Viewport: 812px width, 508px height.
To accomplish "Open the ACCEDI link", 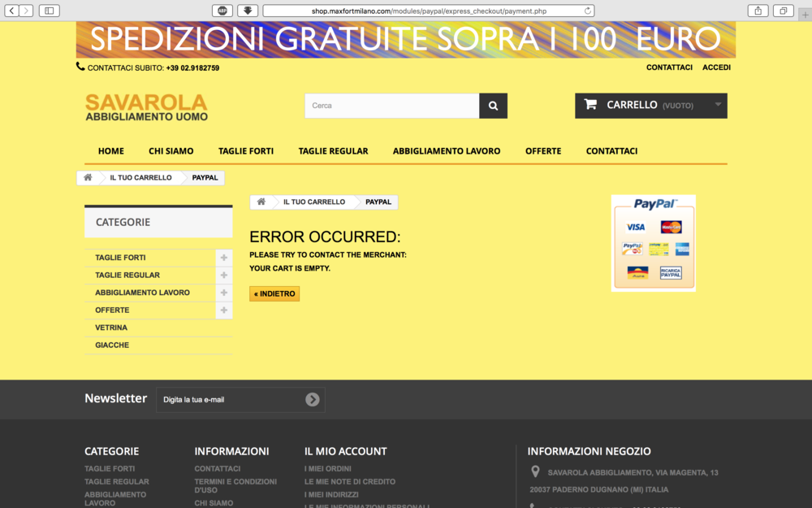I will click(x=716, y=67).
